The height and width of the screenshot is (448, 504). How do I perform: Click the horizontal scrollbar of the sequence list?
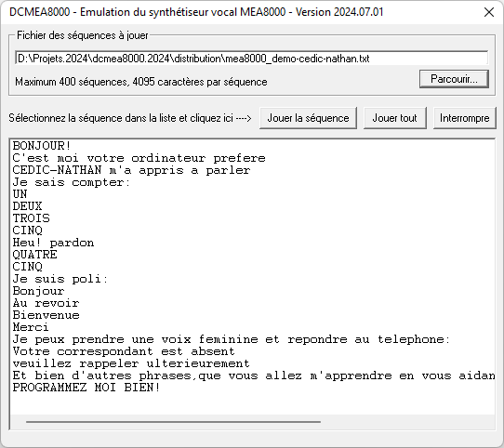[x=174, y=422]
